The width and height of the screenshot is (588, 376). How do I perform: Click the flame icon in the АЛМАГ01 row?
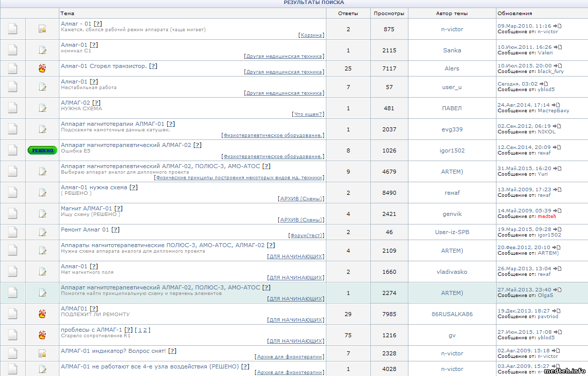[42, 314]
